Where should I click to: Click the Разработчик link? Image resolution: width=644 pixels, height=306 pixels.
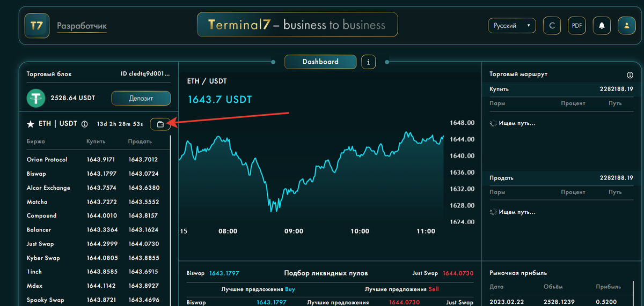[x=82, y=26]
